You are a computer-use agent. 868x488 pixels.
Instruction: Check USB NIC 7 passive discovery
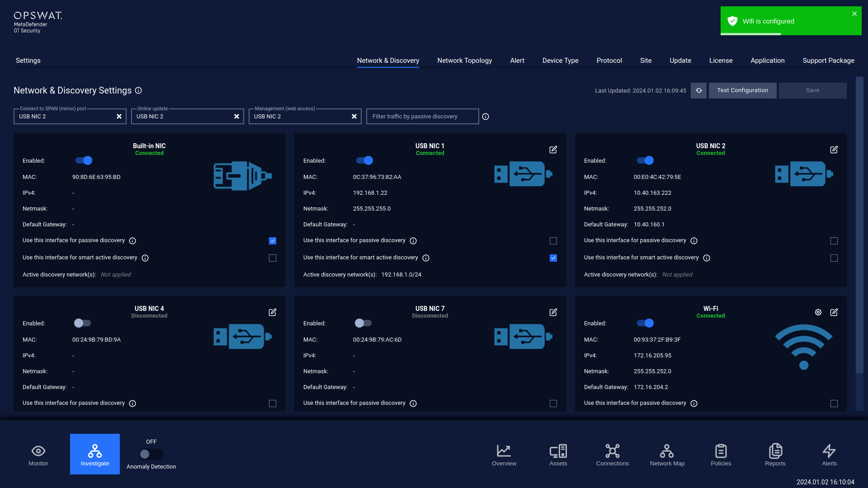(553, 404)
